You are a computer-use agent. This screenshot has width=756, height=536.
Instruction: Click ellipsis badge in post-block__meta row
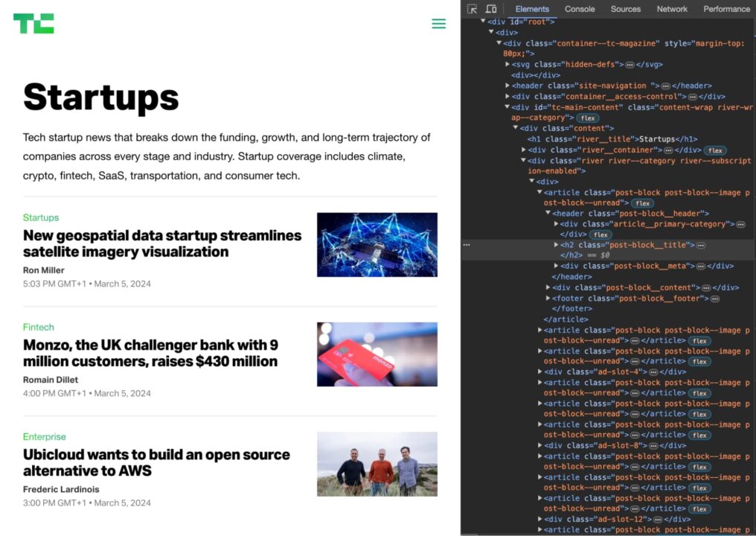tap(700, 267)
